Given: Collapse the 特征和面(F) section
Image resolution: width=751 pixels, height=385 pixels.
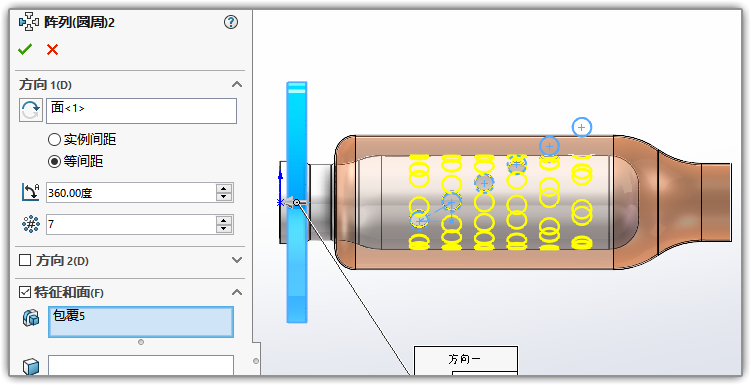Looking at the screenshot, I should tap(237, 292).
